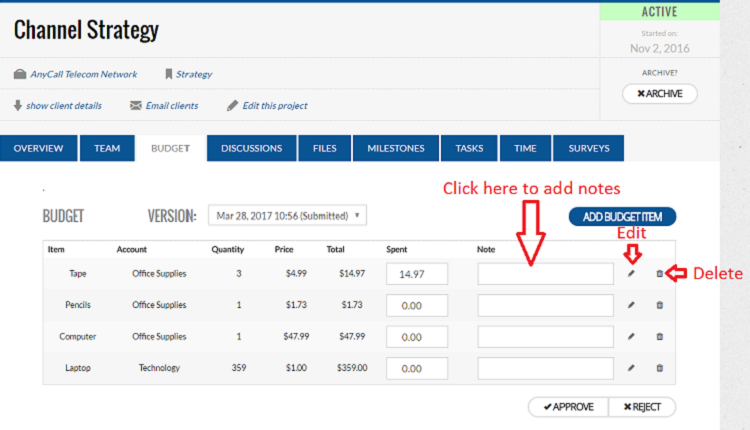The height and width of the screenshot is (430, 750).
Task: Show client details link
Action: [x=57, y=105]
